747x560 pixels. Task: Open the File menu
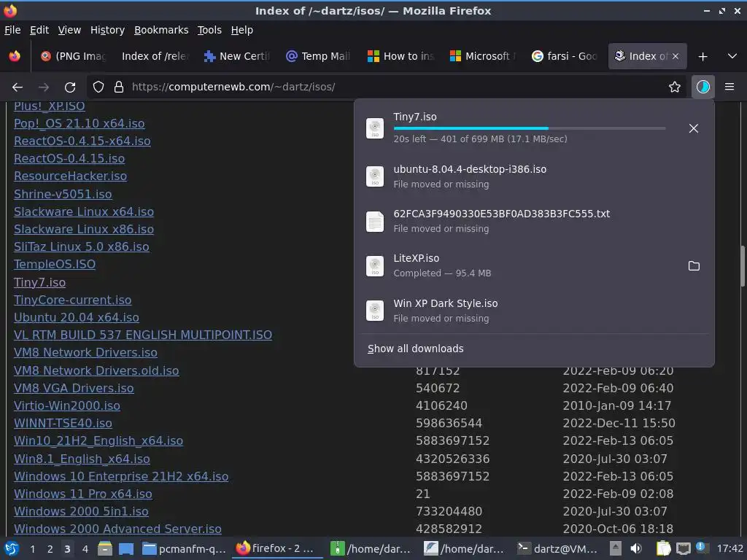[12, 30]
